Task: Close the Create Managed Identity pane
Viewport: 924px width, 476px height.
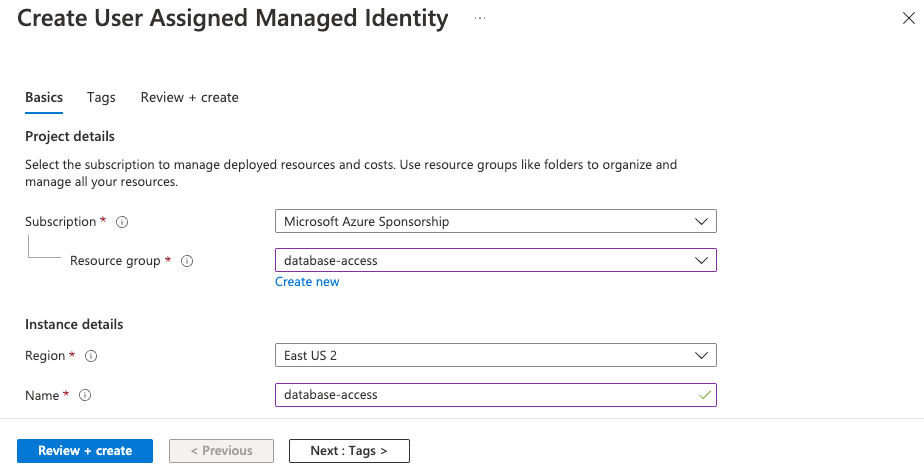Action: (906, 19)
